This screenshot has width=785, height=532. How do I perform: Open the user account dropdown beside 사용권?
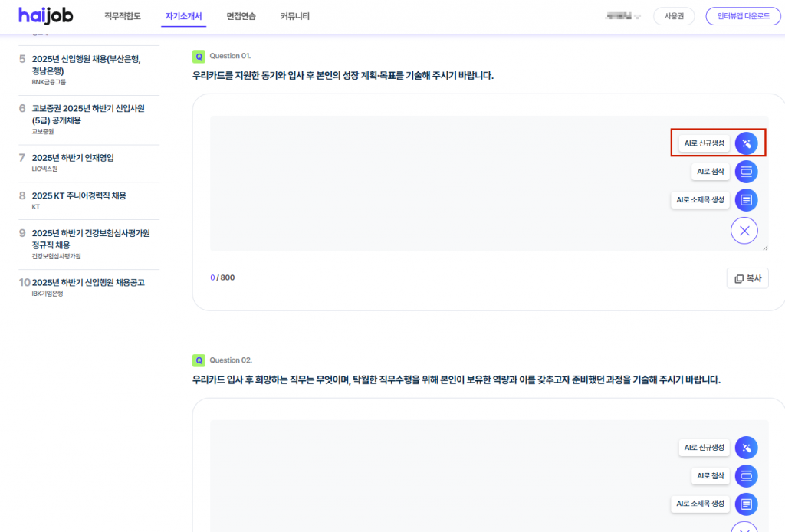click(x=622, y=16)
